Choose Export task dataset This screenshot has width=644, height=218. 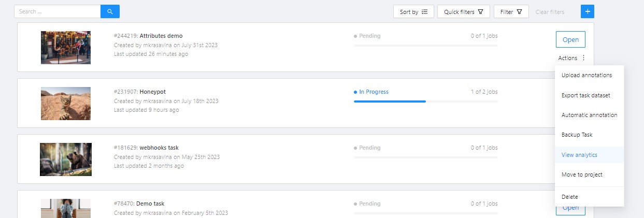(589, 95)
